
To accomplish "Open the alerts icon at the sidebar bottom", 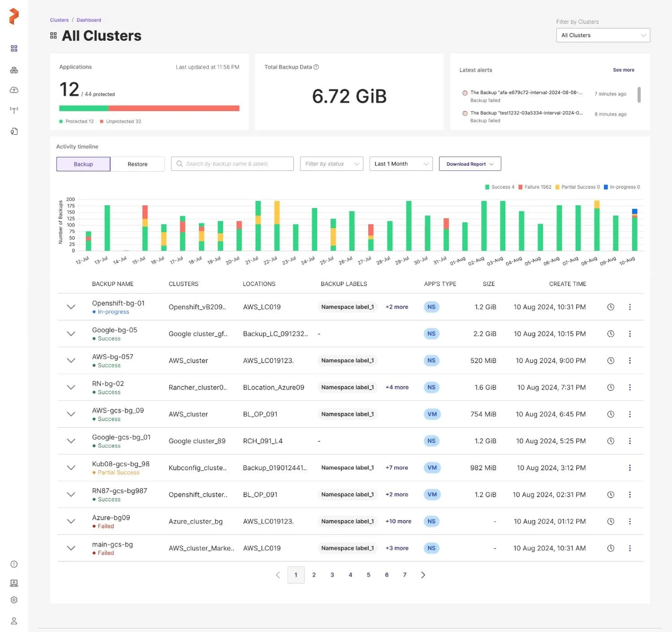I will (14, 564).
